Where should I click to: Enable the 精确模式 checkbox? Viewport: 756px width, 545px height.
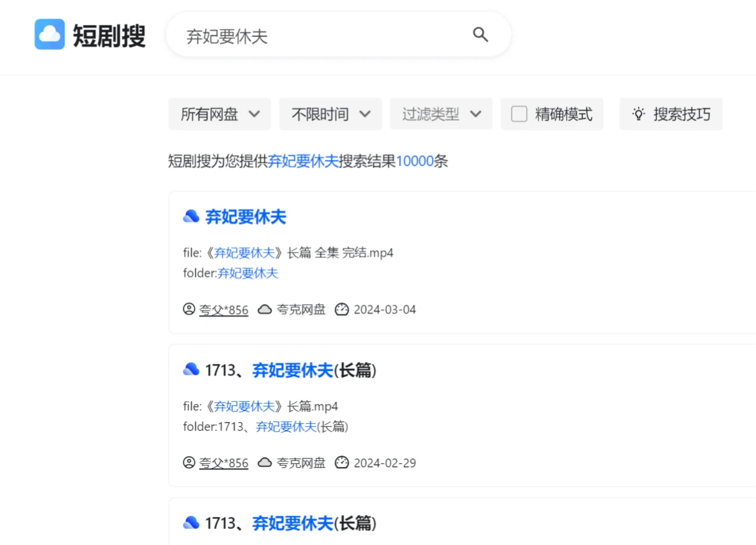[x=519, y=114]
